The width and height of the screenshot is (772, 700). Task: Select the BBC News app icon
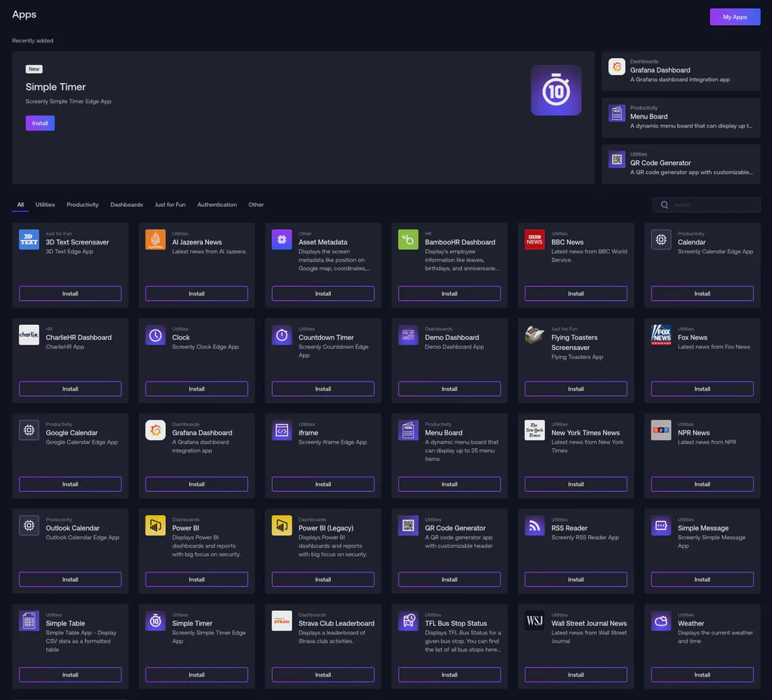pos(535,239)
